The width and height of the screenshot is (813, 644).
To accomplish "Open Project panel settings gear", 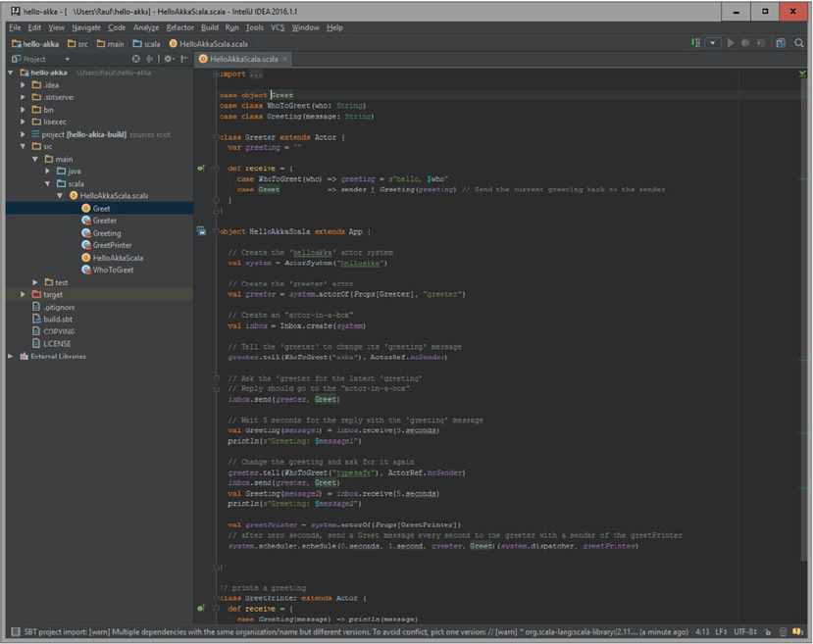I will (168, 59).
